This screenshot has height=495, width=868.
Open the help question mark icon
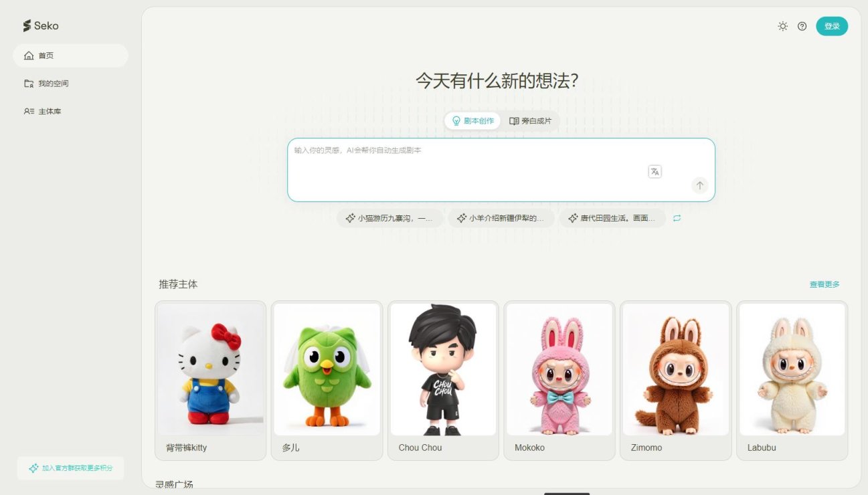coord(802,26)
